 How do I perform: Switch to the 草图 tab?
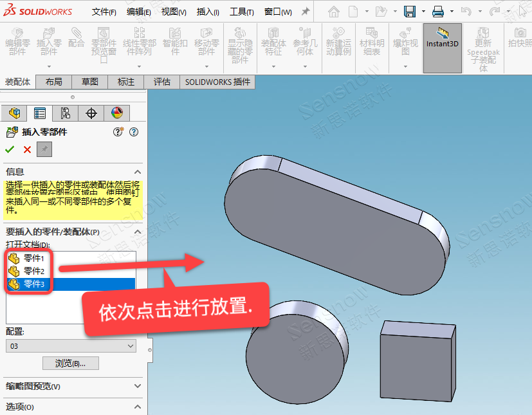pos(89,82)
